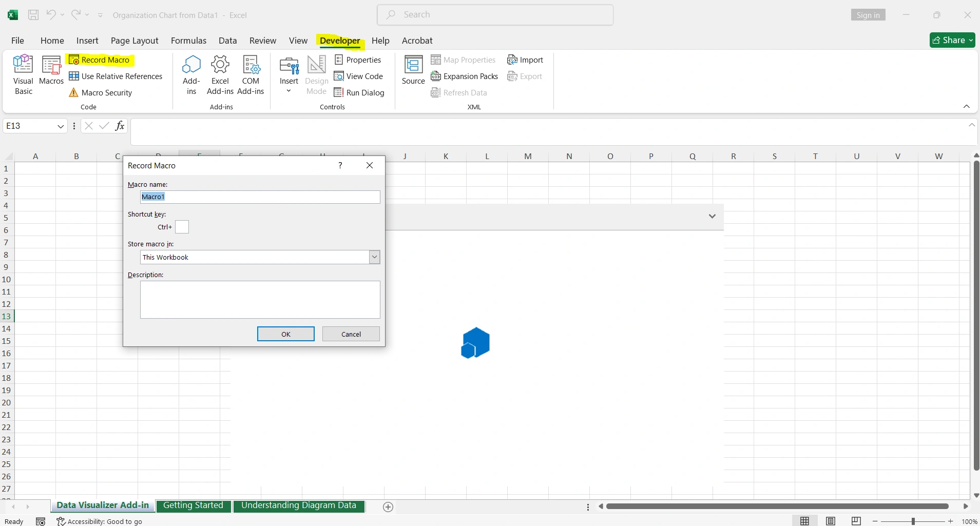Viewport: 980px width, 526px height.
Task: Open the Visual Basic editor
Action: (23, 73)
